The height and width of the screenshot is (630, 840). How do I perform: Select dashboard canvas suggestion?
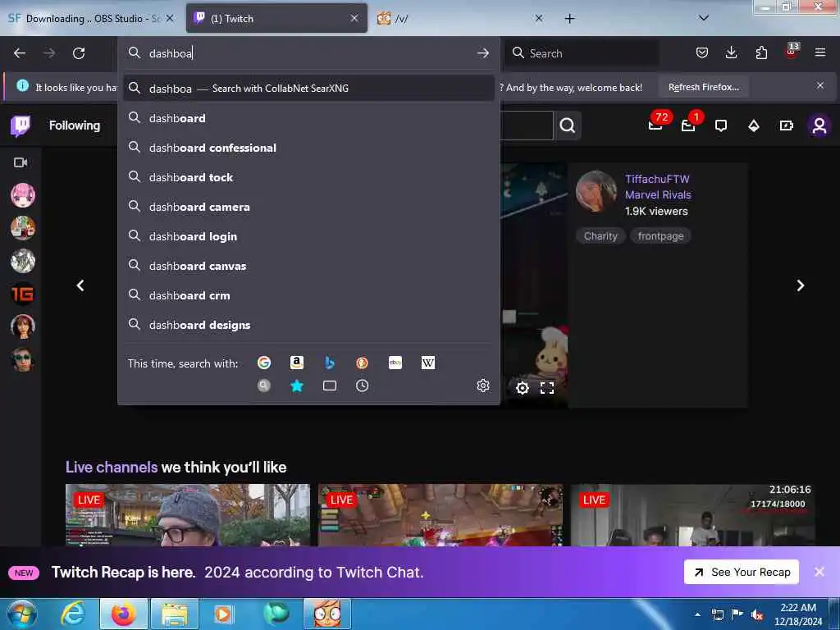(x=308, y=266)
